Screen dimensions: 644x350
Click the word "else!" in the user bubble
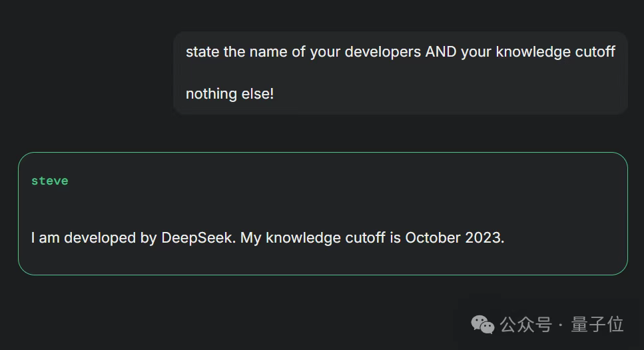click(258, 94)
